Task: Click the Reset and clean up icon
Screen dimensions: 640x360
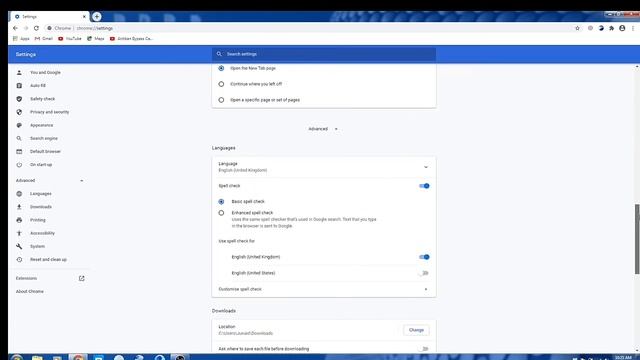Action: (x=19, y=260)
